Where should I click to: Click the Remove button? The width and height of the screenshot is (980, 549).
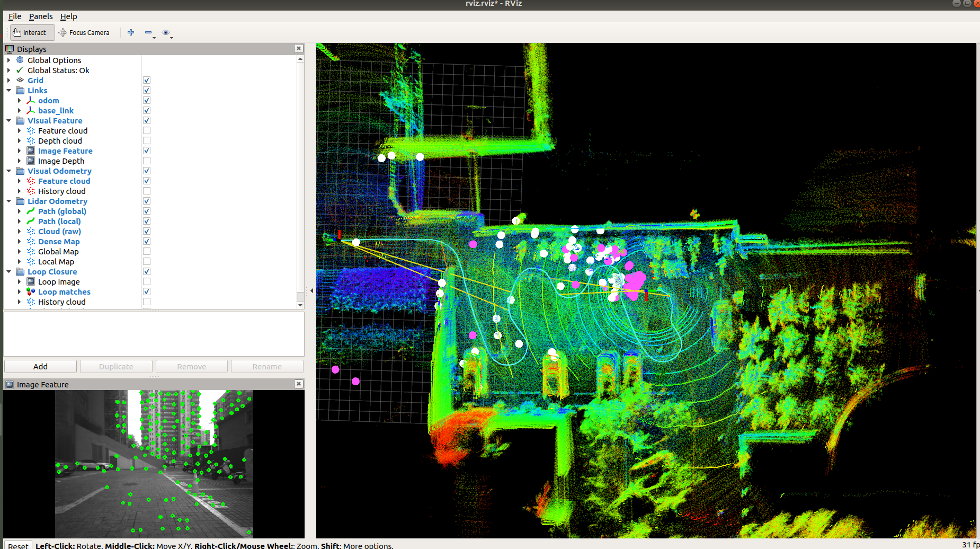[192, 366]
